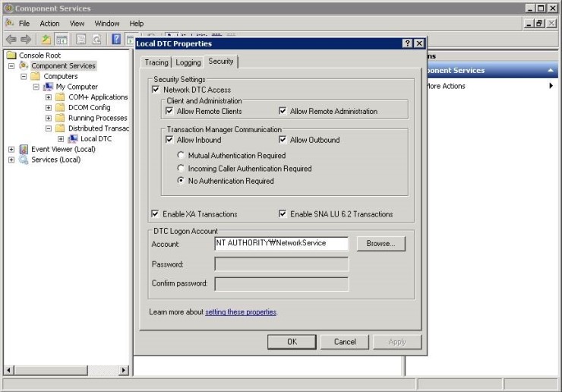Open the View menu
Screen dimensions: 562x392
[x=77, y=24]
